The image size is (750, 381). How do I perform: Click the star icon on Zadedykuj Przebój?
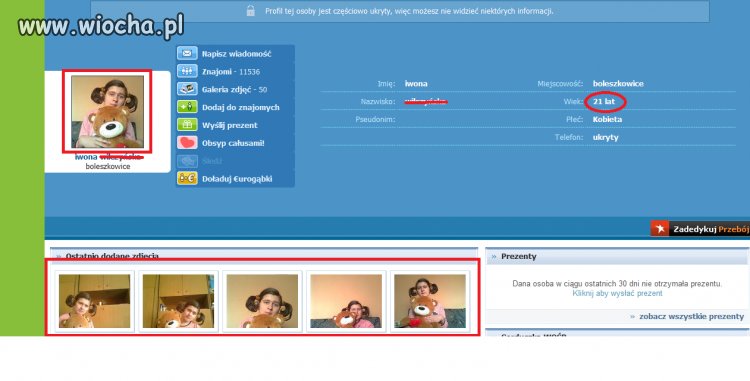point(660,229)
